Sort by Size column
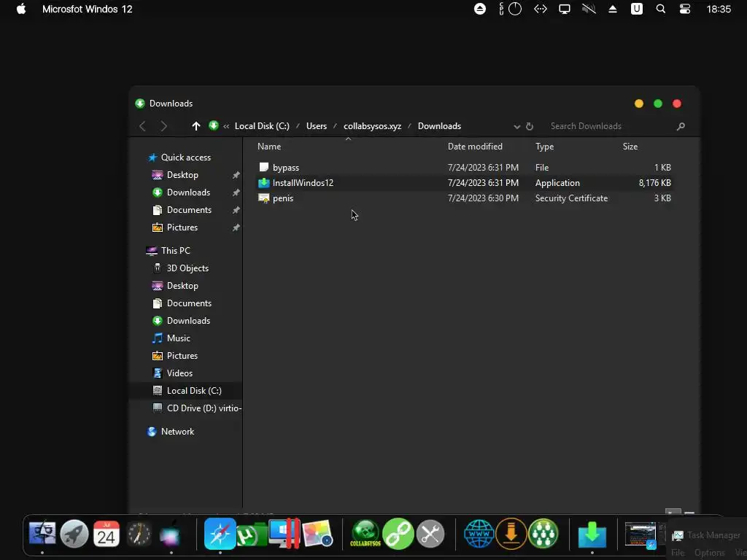Viewport: 747px width, 560px height. [x=630, y=147]
